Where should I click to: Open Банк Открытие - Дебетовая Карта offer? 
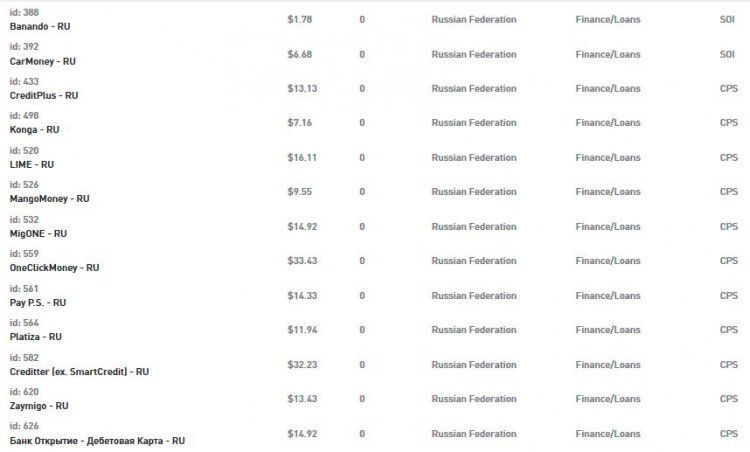[98, 440]
